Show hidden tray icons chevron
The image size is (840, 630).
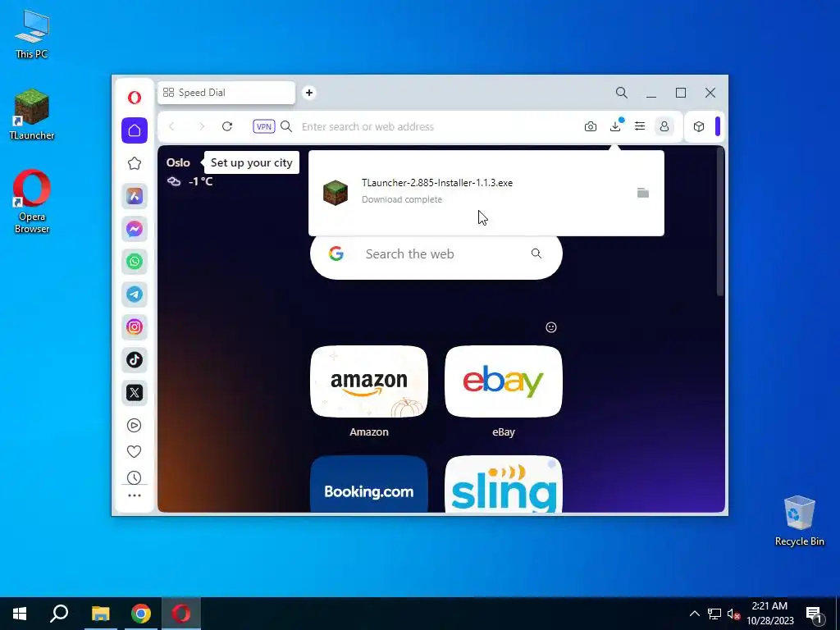[694, 614]
